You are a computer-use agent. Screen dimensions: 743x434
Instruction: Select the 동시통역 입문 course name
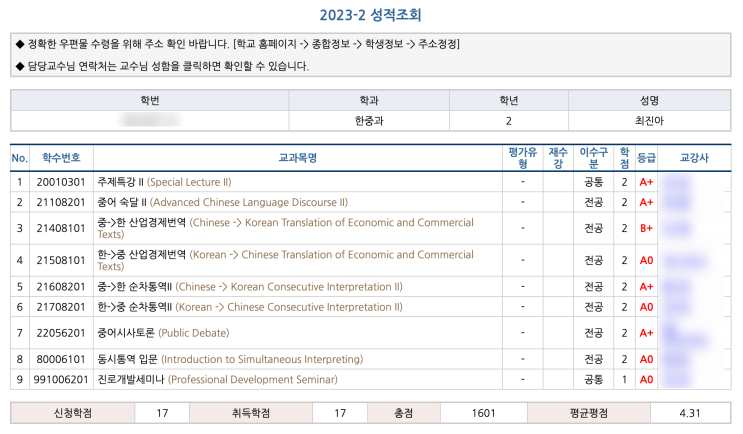coord(230,359)
